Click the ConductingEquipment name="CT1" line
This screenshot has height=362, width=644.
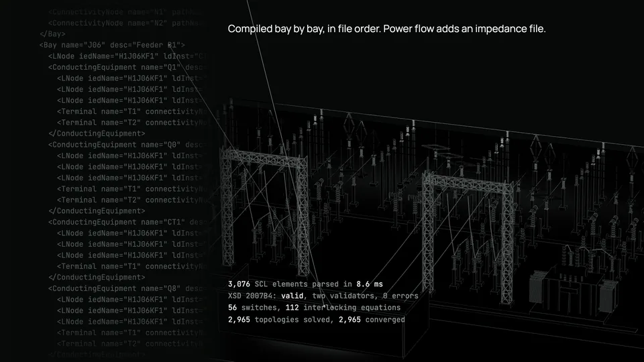[x=127, y=223]
